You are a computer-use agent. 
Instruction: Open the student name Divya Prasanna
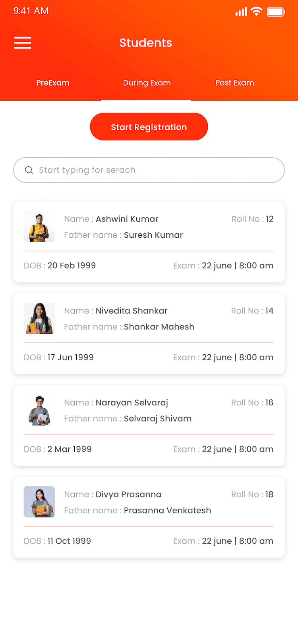128,494
